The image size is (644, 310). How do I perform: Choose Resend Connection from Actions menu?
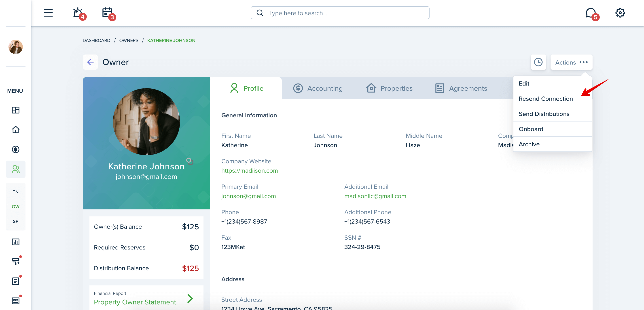(552, 99)
